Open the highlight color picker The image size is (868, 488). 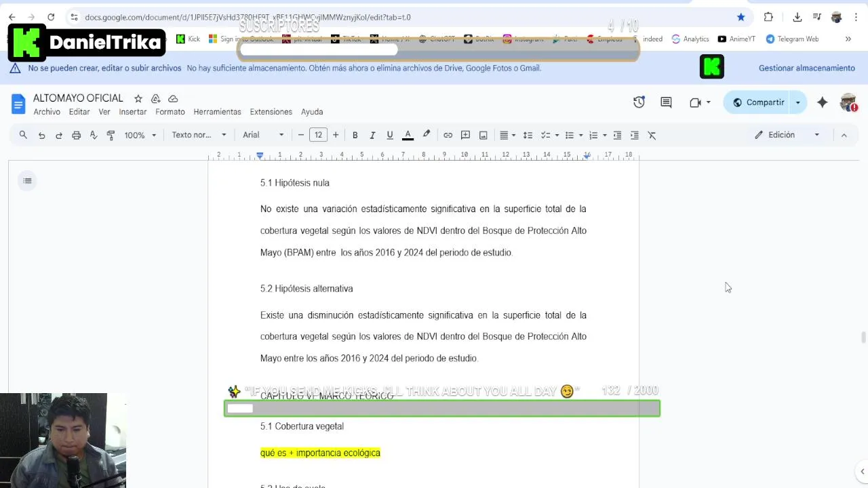pos(427,135)
